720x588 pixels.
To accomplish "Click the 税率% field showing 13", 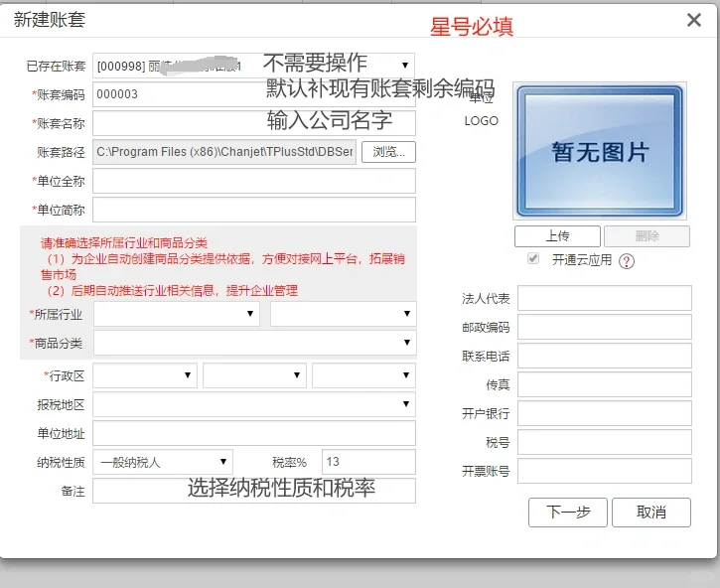I will pos(368,462).
